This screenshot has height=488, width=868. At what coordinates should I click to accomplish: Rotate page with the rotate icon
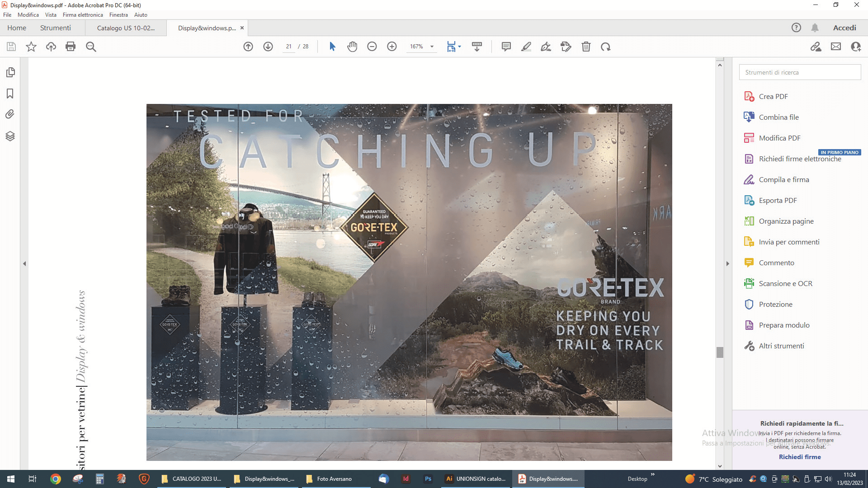pos(606,47)
